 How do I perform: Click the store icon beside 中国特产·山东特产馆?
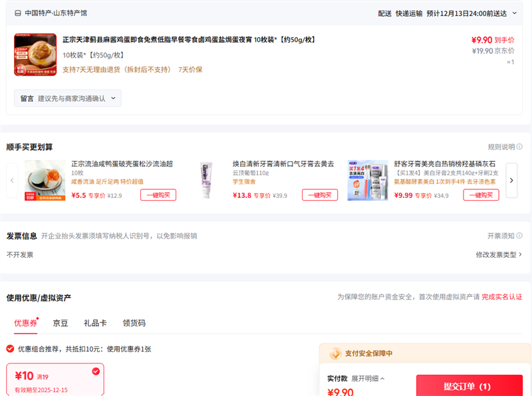(17, 13)
